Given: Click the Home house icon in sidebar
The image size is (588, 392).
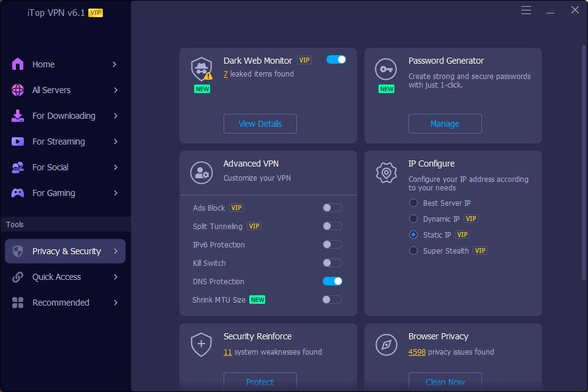Looking at the screenshot, I should [x=18, y=64].
